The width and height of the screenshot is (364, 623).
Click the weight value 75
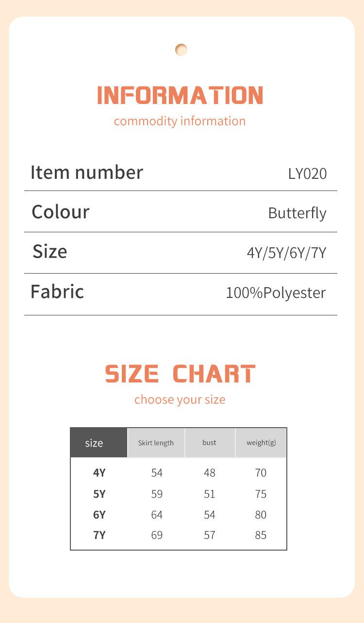pos(261,494)
